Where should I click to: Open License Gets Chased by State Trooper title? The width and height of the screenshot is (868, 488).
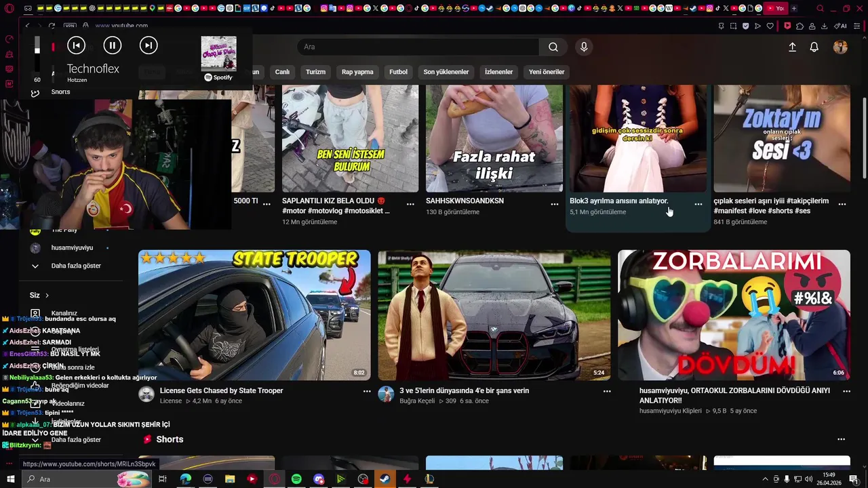coord(221,391)
